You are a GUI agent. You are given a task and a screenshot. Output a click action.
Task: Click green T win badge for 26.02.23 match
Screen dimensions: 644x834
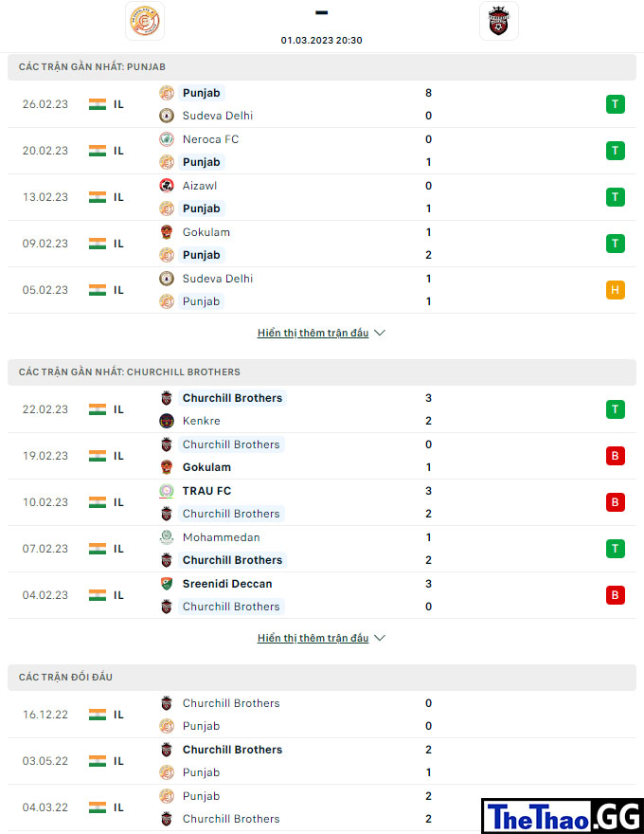click(616, 104)
